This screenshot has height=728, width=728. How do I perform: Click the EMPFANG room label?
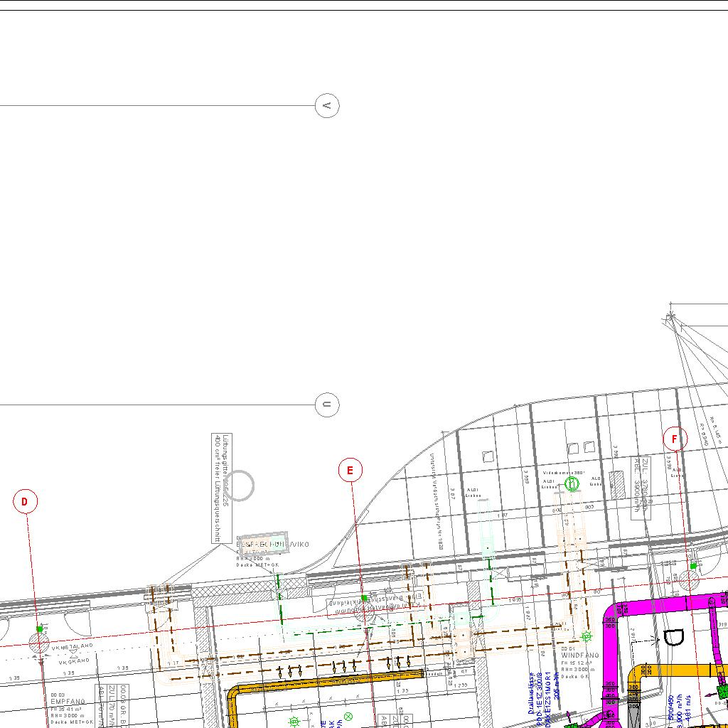pos(68,701)
